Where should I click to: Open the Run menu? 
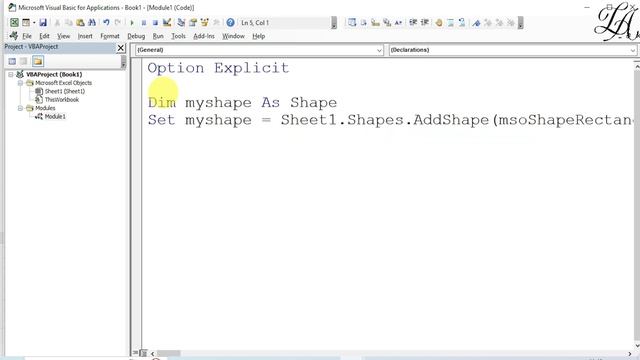[158, 36]
